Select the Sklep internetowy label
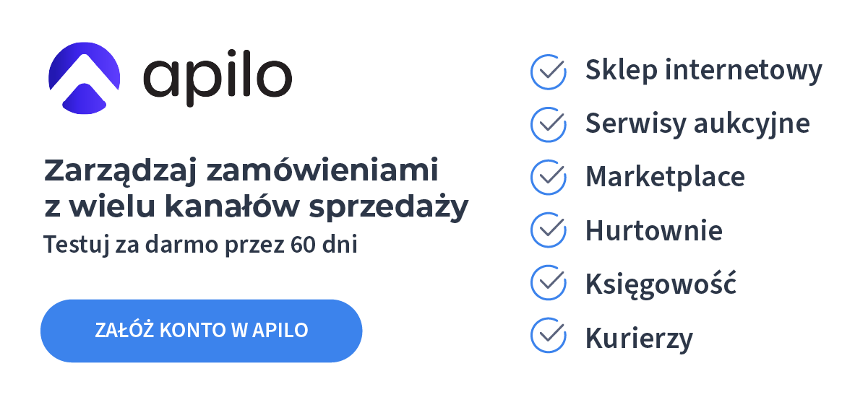 [x=703, y=71]
